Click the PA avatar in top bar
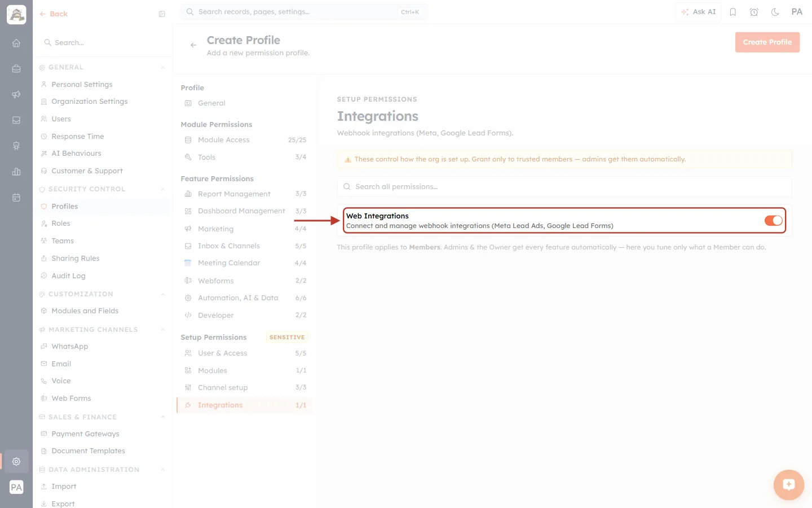 click(x=797, y=12)
